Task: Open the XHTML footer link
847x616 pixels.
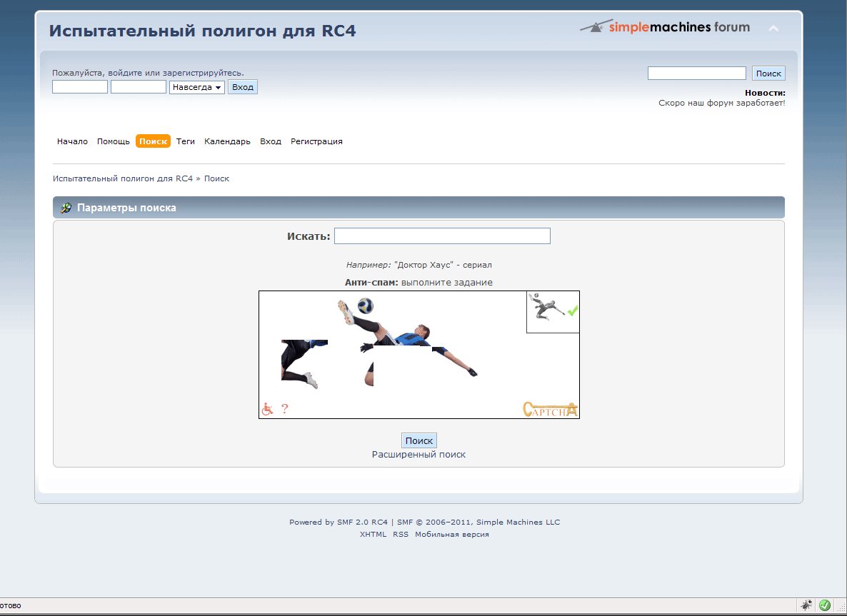Action: tap(374, 535)
